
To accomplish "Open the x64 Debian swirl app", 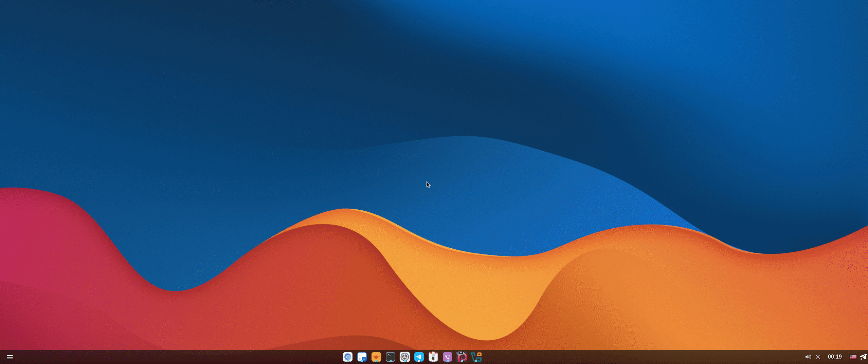I will click(x=462, y=357).
